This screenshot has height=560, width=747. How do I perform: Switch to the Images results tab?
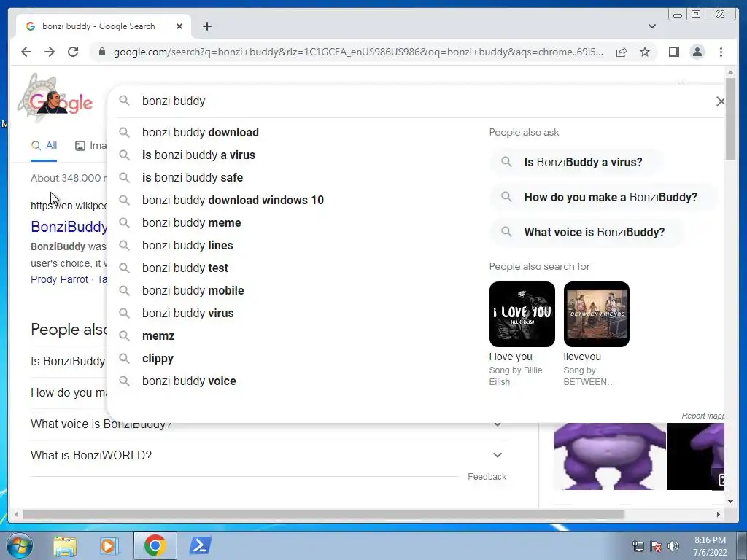click(91, 146)
